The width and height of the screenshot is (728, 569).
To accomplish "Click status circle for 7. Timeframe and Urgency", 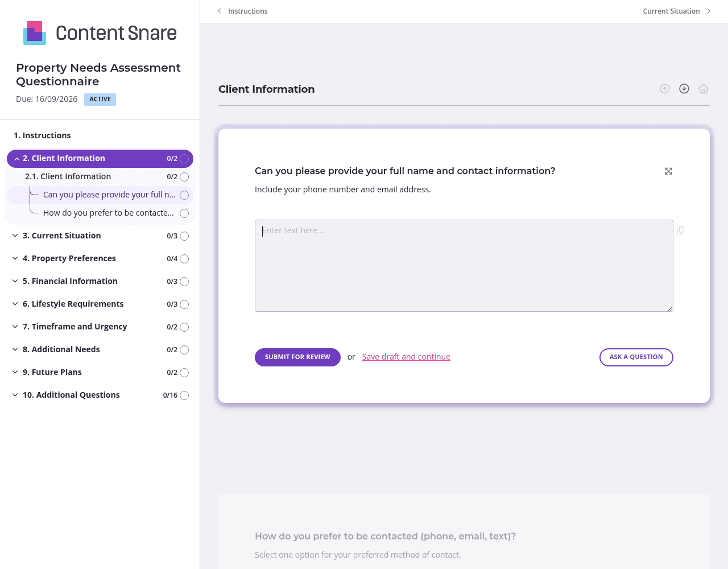I will tap(184, 327).
